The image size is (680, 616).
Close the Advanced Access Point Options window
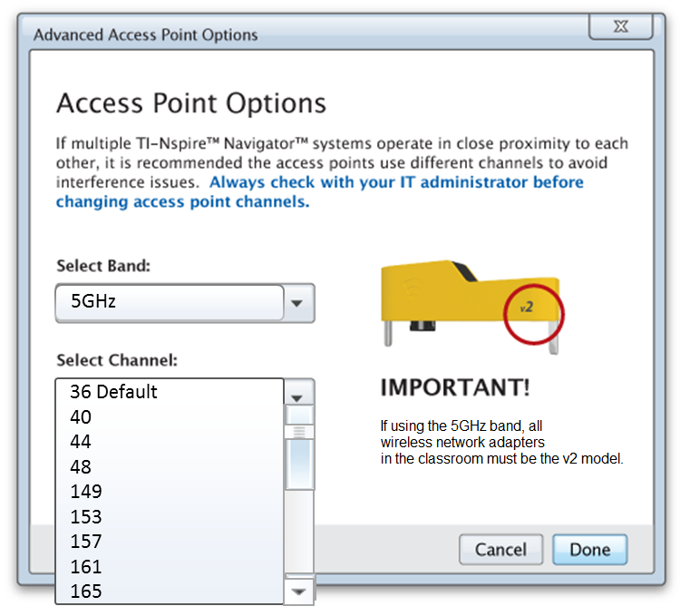pos(620,26)
